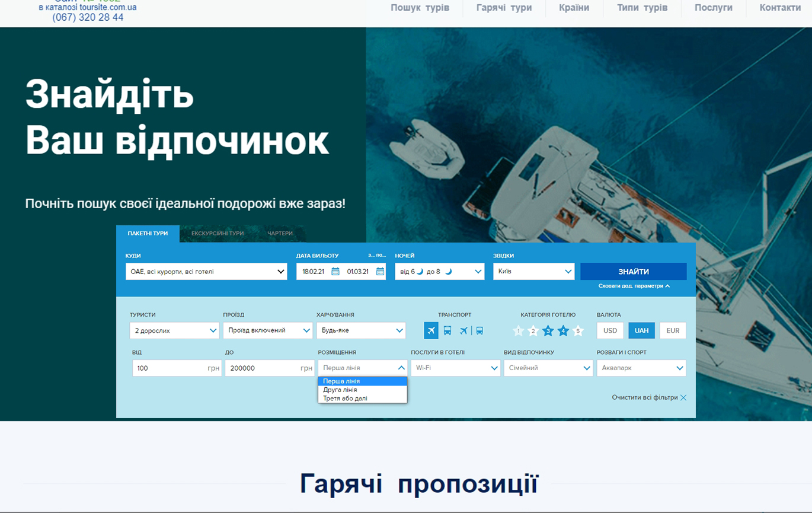The width and height of the screenshot is (812, 513).
Task: Open the Розваги і спорт dropdown
Action: 641,368
